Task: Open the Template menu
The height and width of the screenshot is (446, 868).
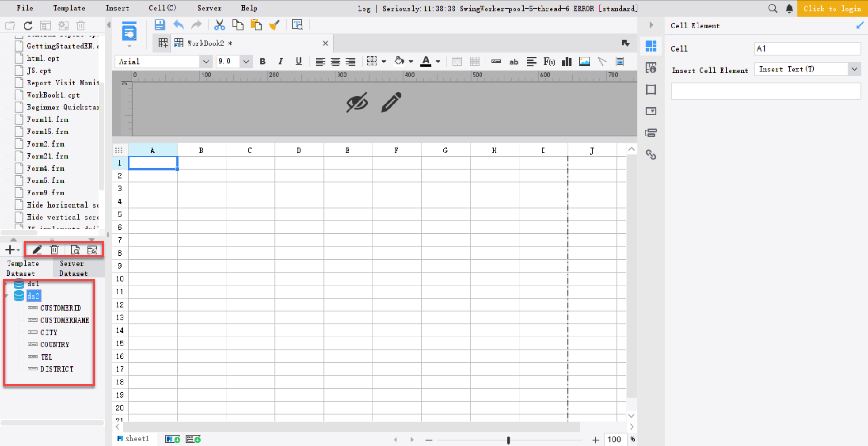Action: point(69,8)
